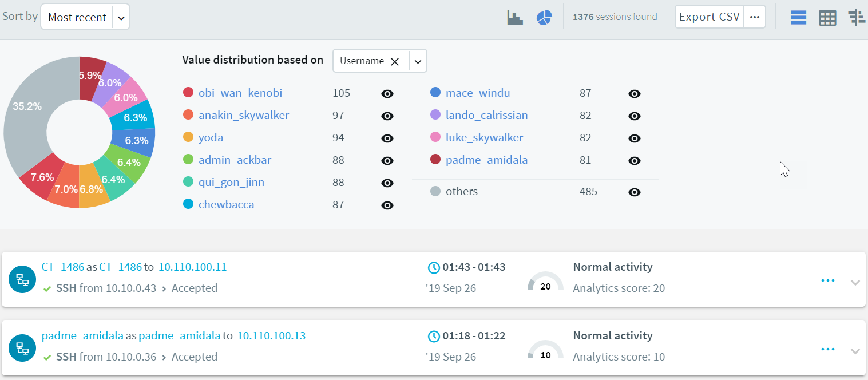868x380 pixels.
Task: Open the bar chart timeline view
Action: click(515, 18)
